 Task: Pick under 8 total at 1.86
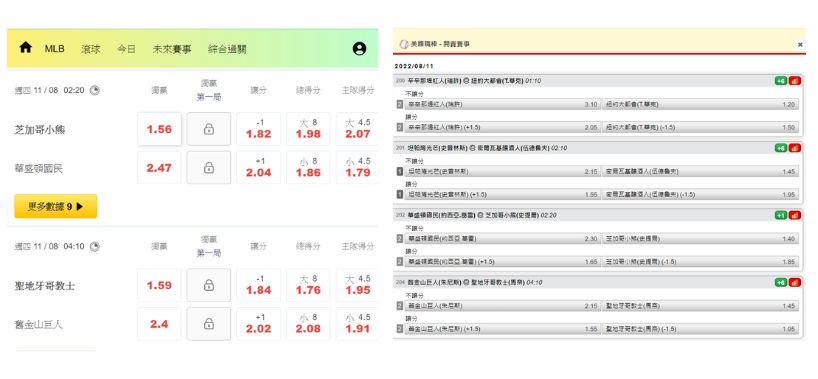tap(308, 168)
